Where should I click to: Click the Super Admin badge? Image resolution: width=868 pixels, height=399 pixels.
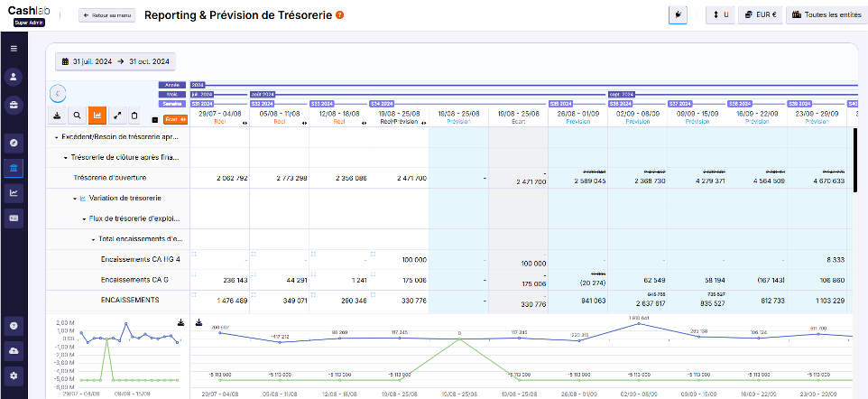30,23
